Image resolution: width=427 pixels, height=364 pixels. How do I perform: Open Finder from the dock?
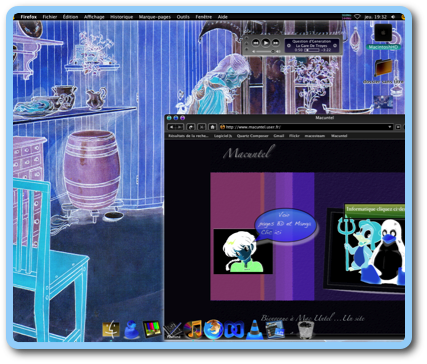[111, 329]
